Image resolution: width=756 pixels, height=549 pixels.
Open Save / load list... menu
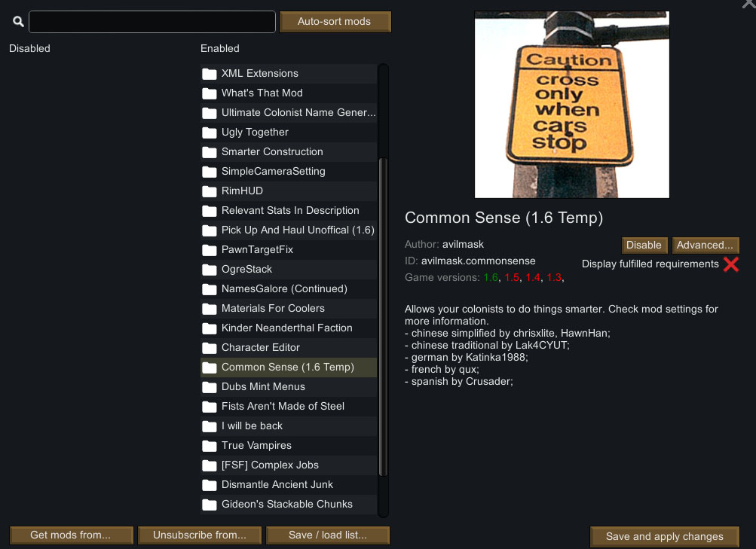[328, 535]
